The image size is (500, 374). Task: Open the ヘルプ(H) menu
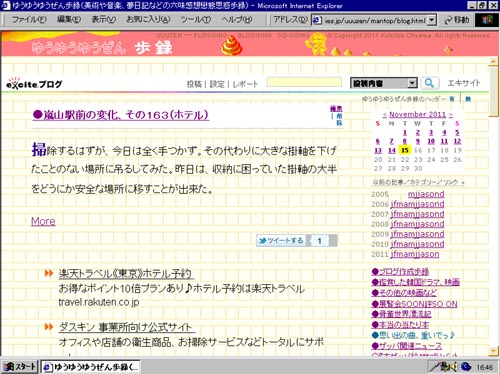tap(237, 20)
